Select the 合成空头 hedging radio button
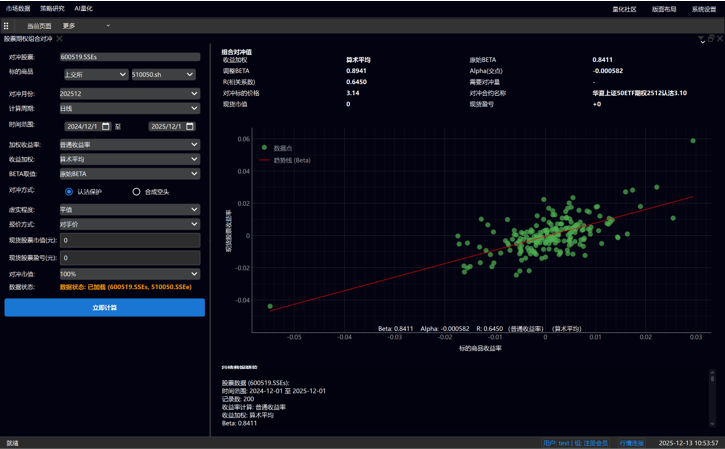Screen dimensions: 725x449 point(137,192)
